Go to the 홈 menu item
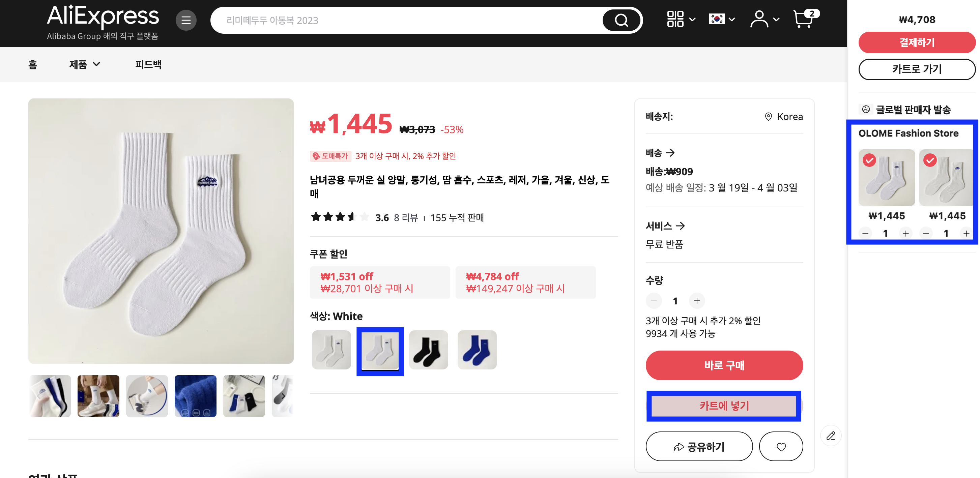Screen dimensions: 980x478 click(32, 65)
